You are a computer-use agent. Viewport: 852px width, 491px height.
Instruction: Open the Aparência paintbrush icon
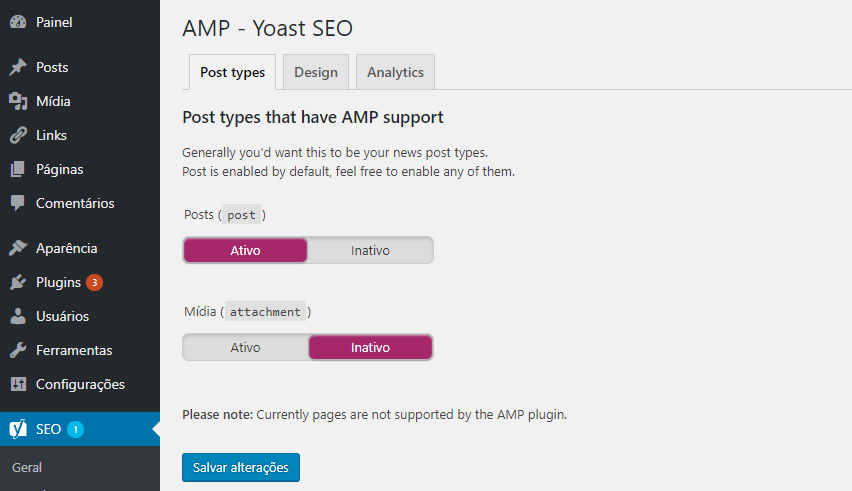[18, 248]
